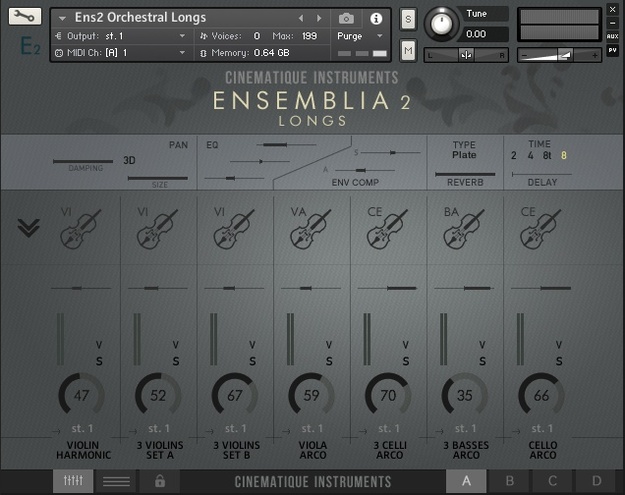Click the Violin Harmonic instrument icon

pyautogui.click(x=81, y=229)
